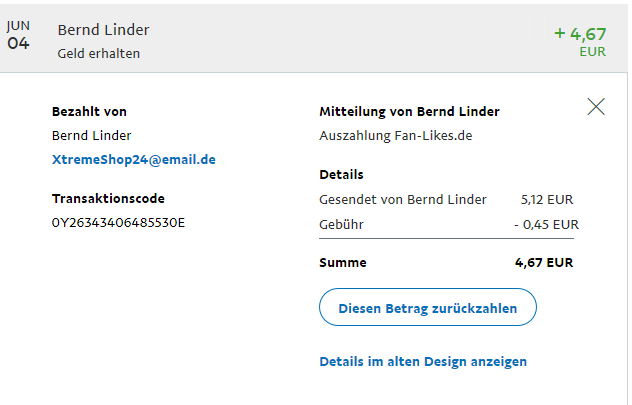Click transaction code 0Y26343406485530E
Viewport: 632px width, 405px height.
pos(118,222)
